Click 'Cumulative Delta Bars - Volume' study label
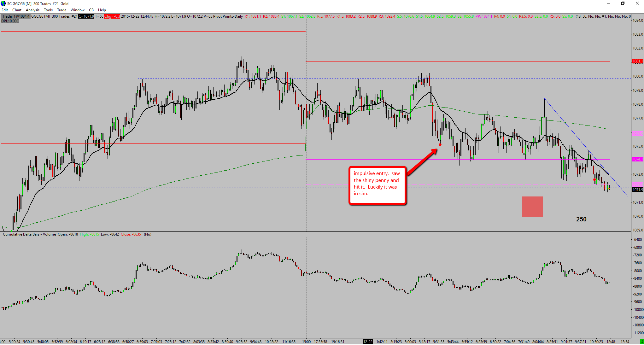This screenshot has width=644, height=345. (x=29, y=234)
